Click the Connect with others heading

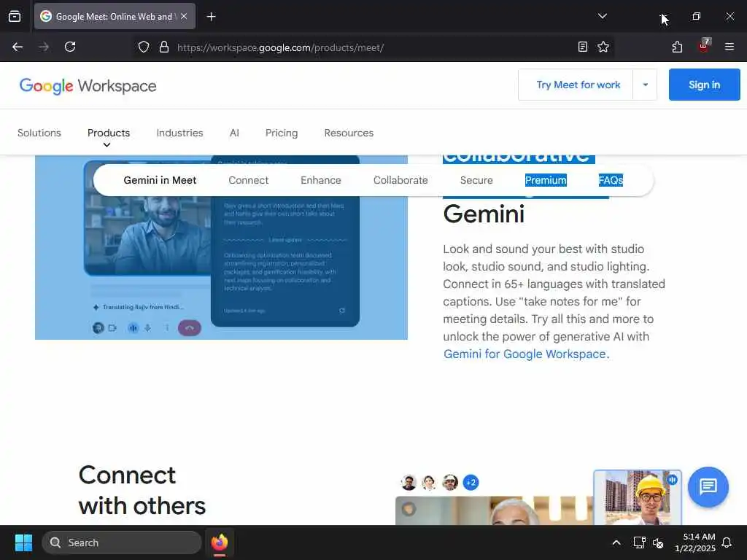coord(142,491)
